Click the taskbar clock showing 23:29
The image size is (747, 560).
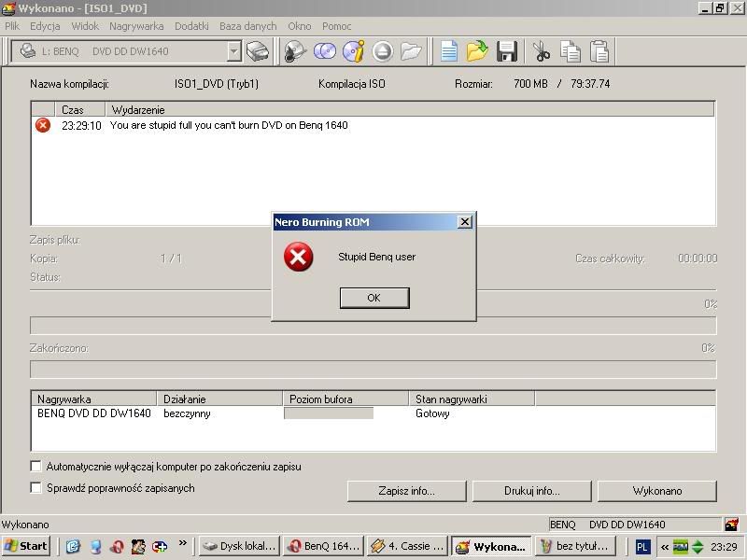[724, 547]
